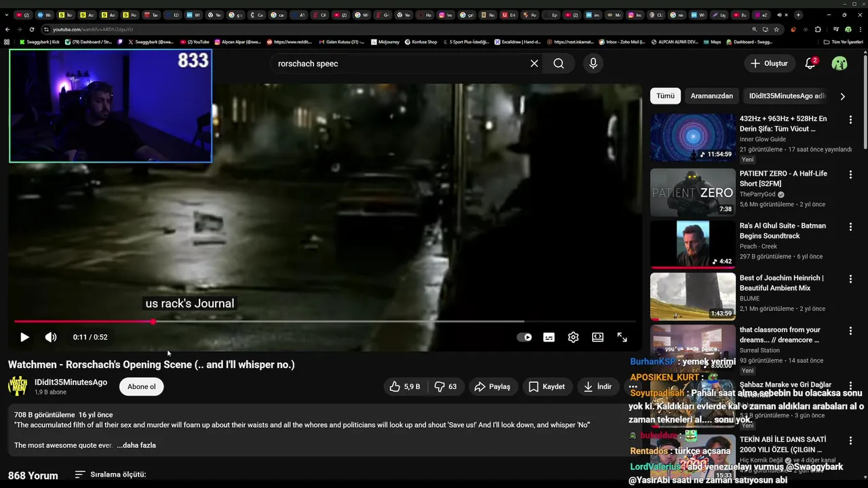868x488 pixels.
Task: Open more actions three-dot menu beside İndir
Action: (x=633, y=386)
